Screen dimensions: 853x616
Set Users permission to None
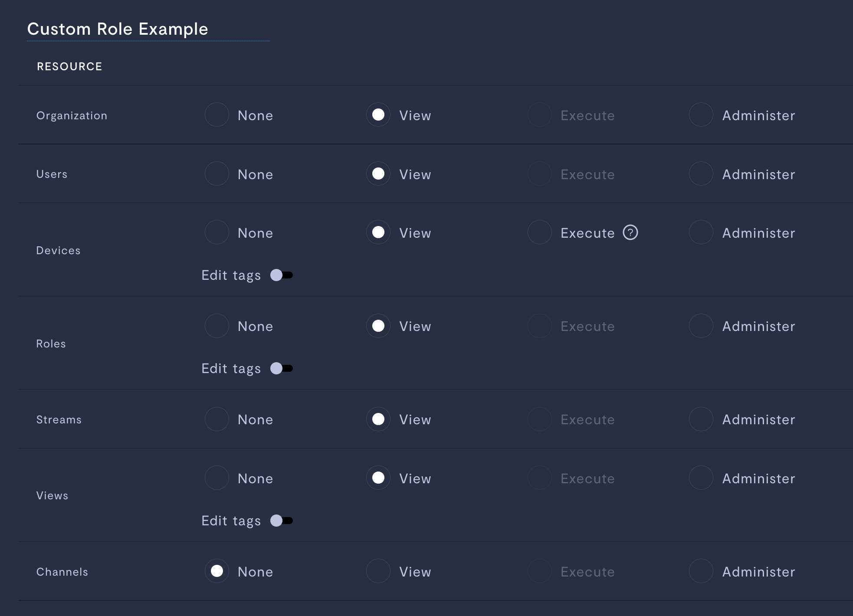point(217,174)
